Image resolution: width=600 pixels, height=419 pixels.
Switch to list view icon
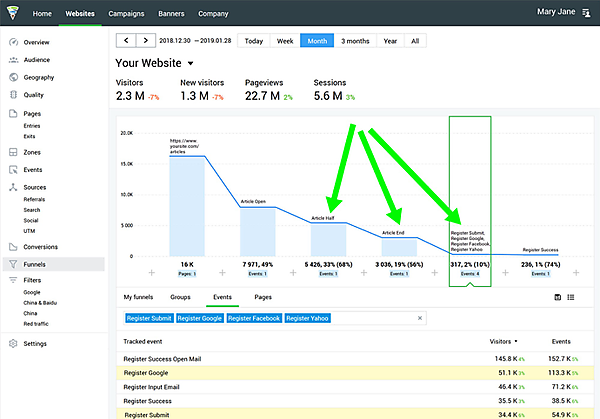click(571, 297)
